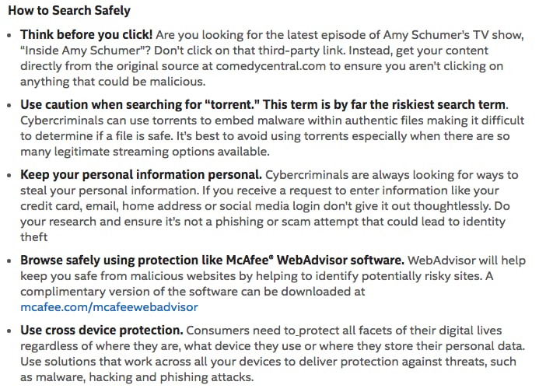Click the words 'WebAdvisor will help'
Image resolution: width=539 pixels, height=392 pixels.
[467, 261]
